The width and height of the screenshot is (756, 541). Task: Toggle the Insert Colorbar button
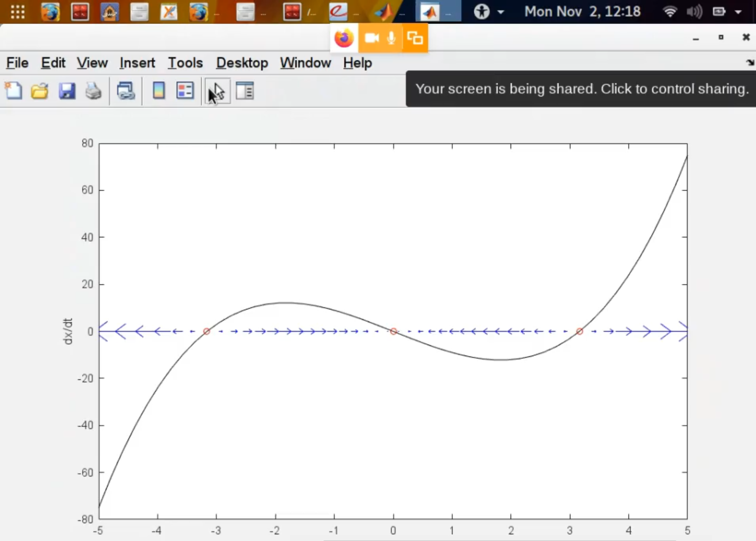coord(158,91)
